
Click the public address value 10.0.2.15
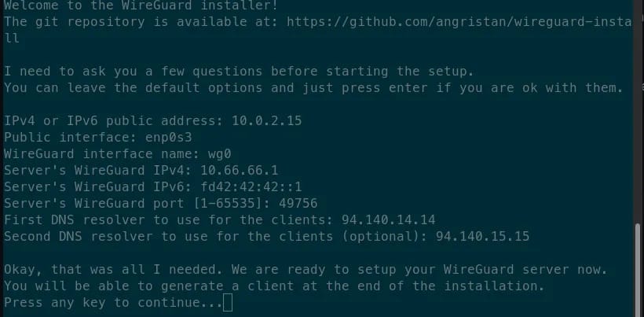pyautogui.click(x=267, y=121)
